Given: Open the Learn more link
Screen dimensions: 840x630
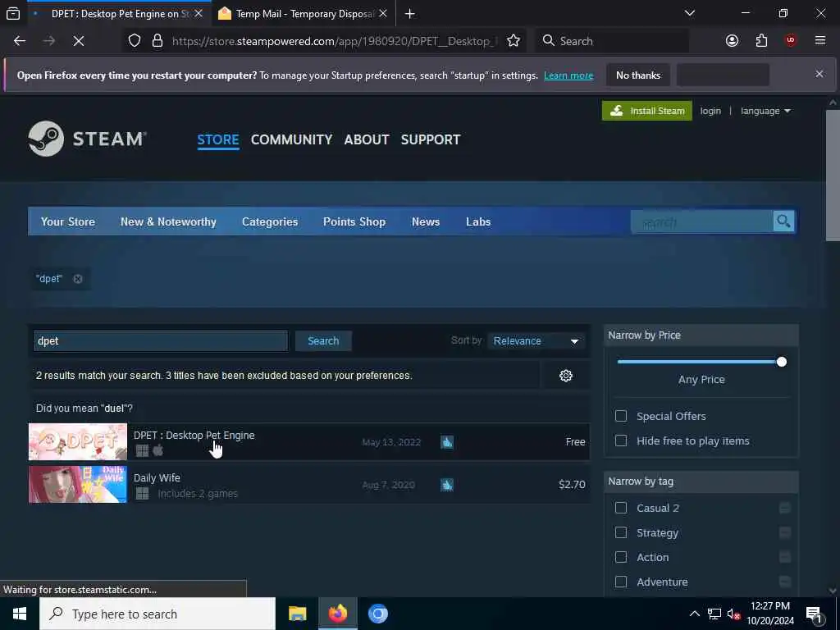Looking at the screenshot, I should click(568, 75).
